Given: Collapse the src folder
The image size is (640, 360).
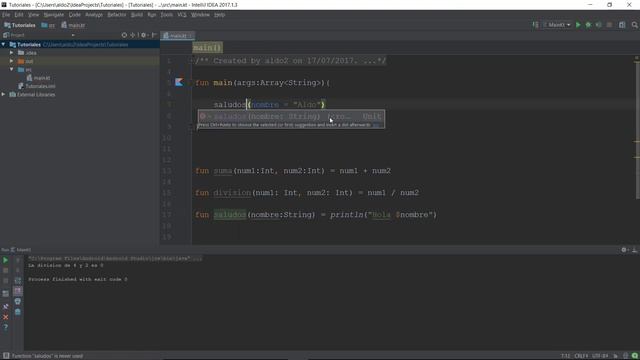Looking at the screenshot, I should coord(12,69).
